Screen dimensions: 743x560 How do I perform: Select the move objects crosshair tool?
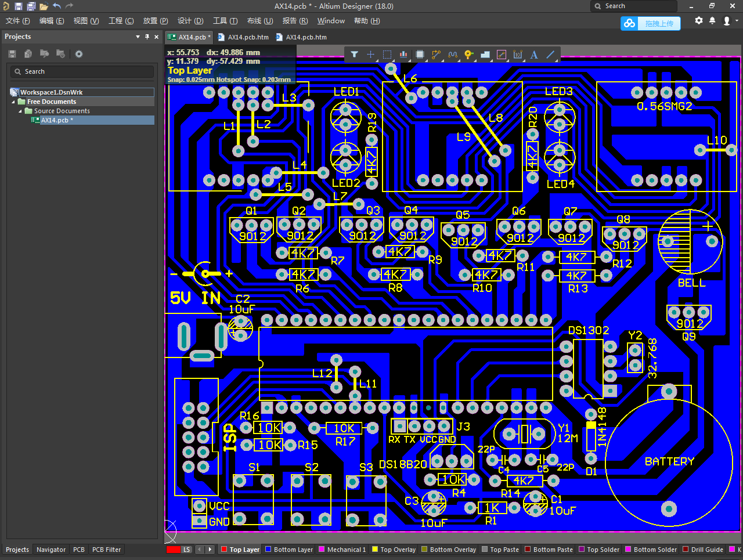click(x=370, y=55)
